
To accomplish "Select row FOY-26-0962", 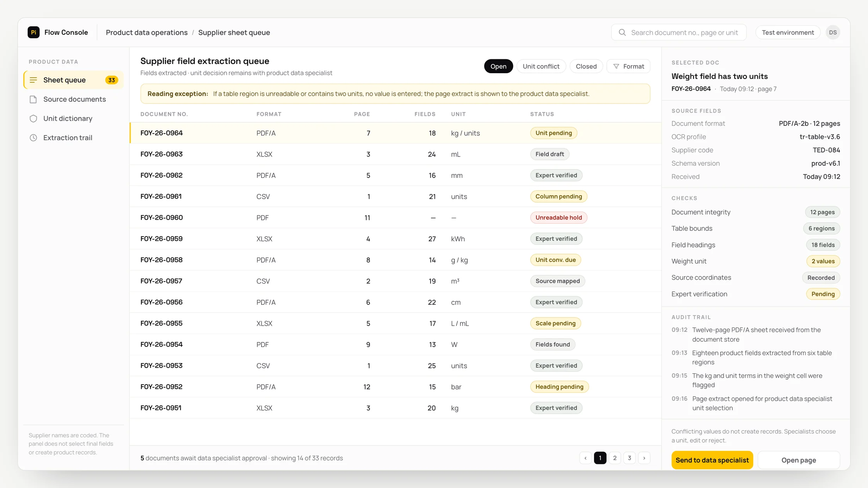I will [395, 175].
